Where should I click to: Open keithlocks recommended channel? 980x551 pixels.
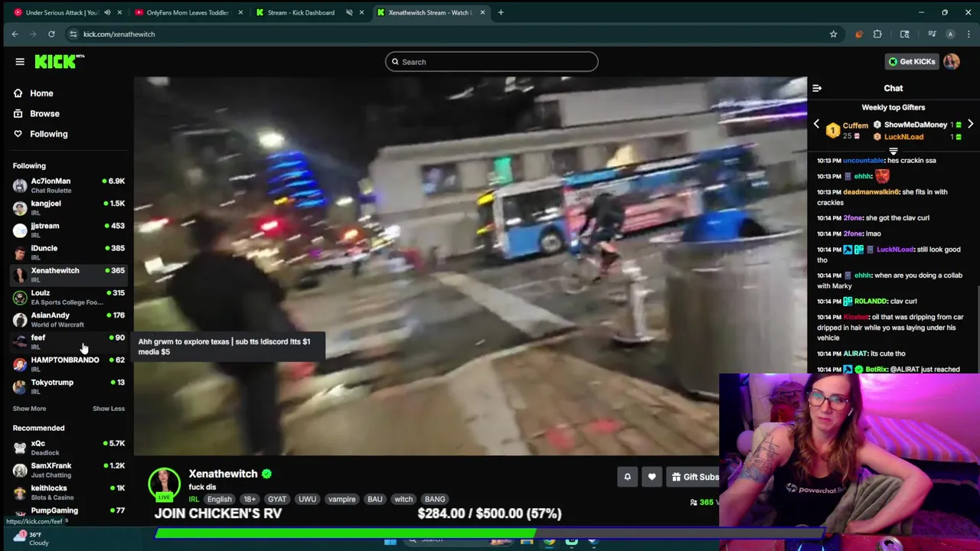point(68,492)
